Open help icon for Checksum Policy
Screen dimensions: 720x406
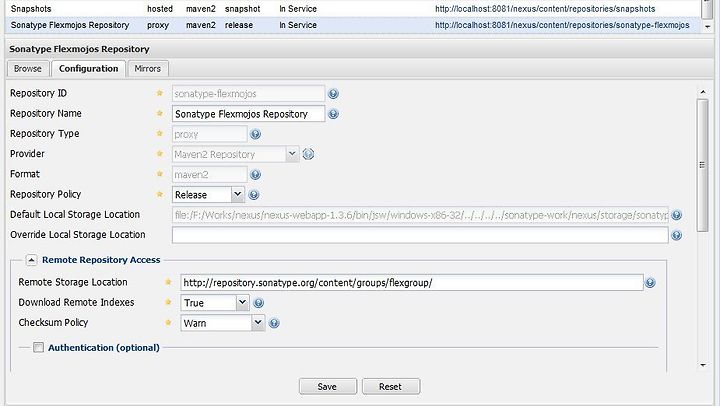coord(274,323)
